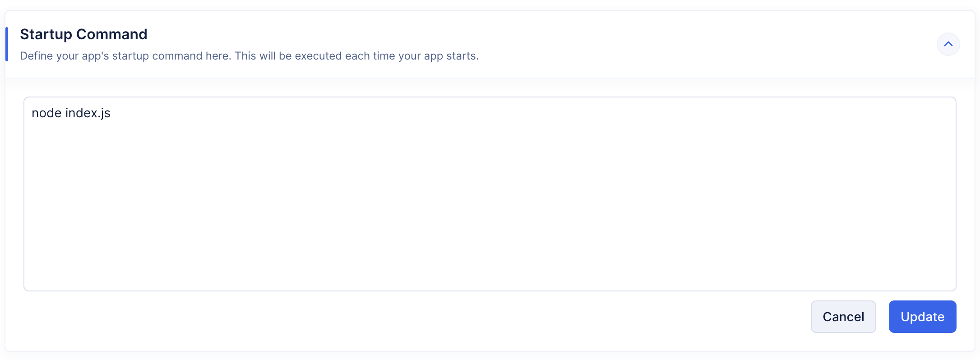This screenshot has height=360, width=980.
Task: Click the word 'Startup' in the title
Action: point(46,34)
